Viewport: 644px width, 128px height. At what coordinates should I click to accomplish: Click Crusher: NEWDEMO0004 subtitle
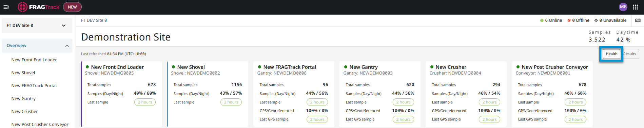click(x=455, y=73)
